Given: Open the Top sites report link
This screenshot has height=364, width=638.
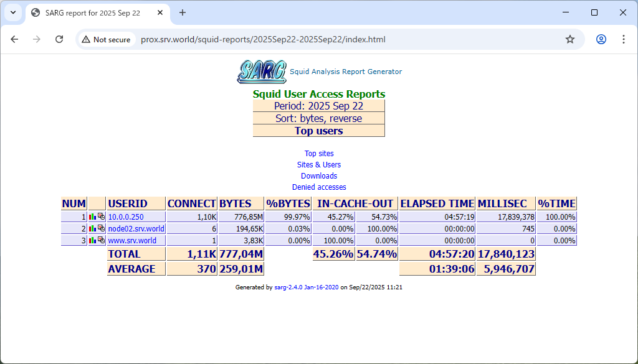Looking at the screenshot, I should coord(319,154).
